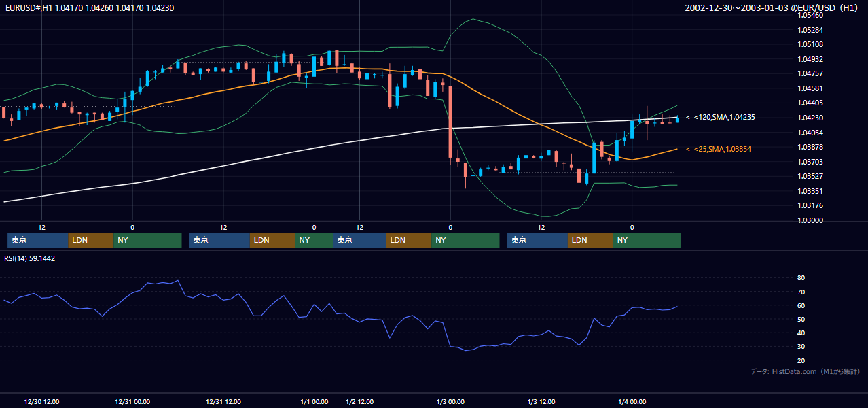The height and width of the screenshot is (408, 868).
Task: Click the NY session bar for 12/30
Action: tap(148, 240)
